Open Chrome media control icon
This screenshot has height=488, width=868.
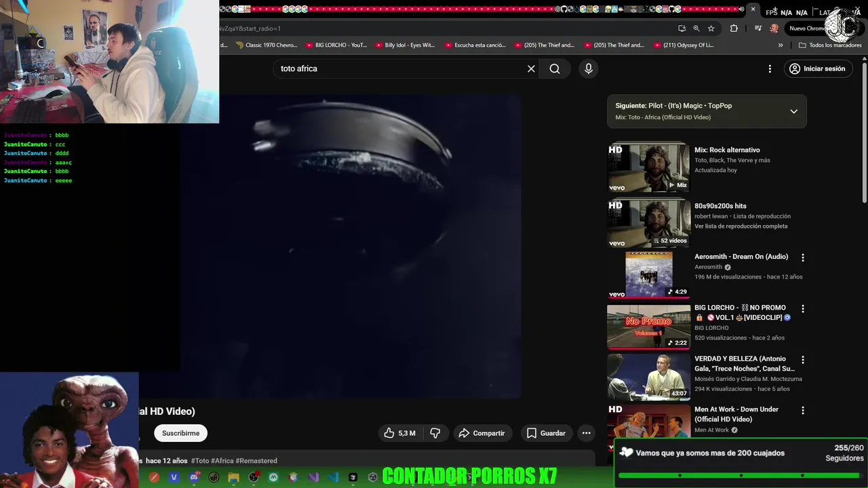(x=757, y=28)
